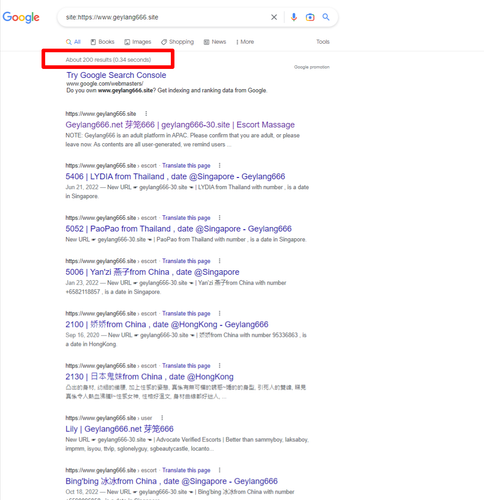Open the 5006 Yan'zi from China result
Viewport: 484px width, 500px height.
point(152,272)
